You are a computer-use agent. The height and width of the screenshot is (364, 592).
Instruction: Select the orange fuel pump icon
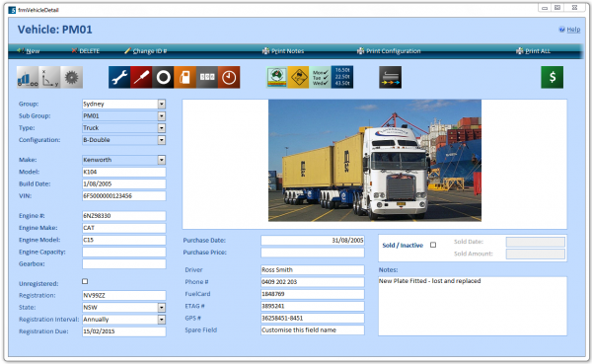coord(185,77)
